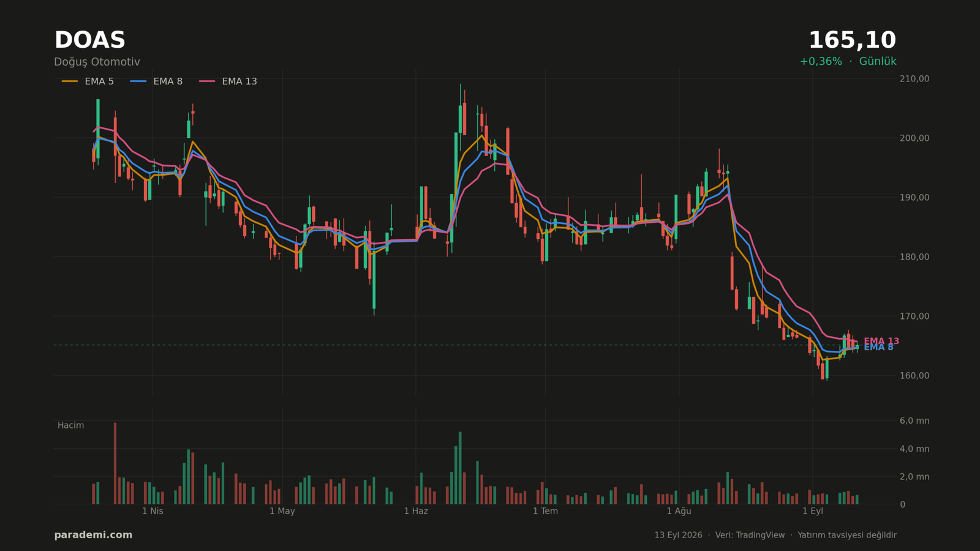Click the Hacim volume panel label

point(70,425)
